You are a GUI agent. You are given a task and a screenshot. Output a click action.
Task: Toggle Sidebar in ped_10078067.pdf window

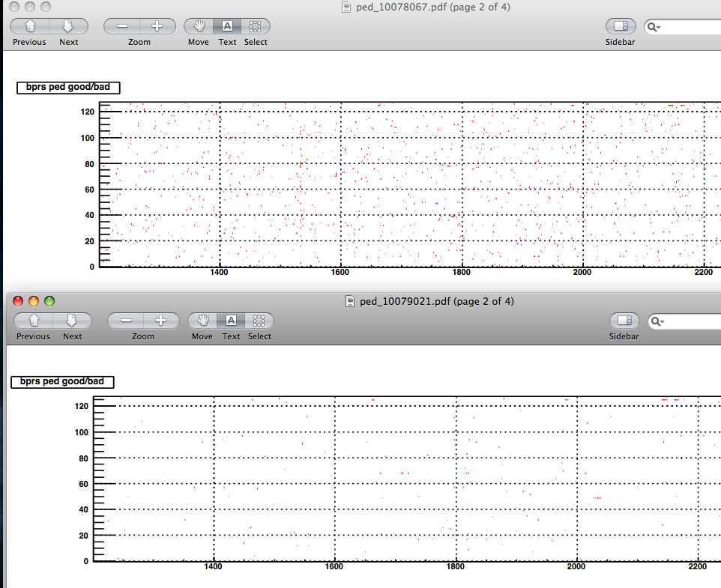(621, 26)
